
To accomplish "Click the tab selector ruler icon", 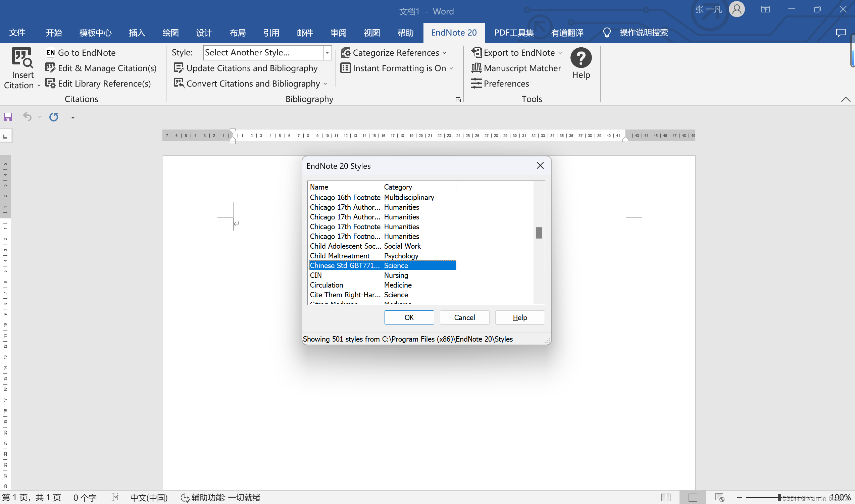I will tap(6, 136).
